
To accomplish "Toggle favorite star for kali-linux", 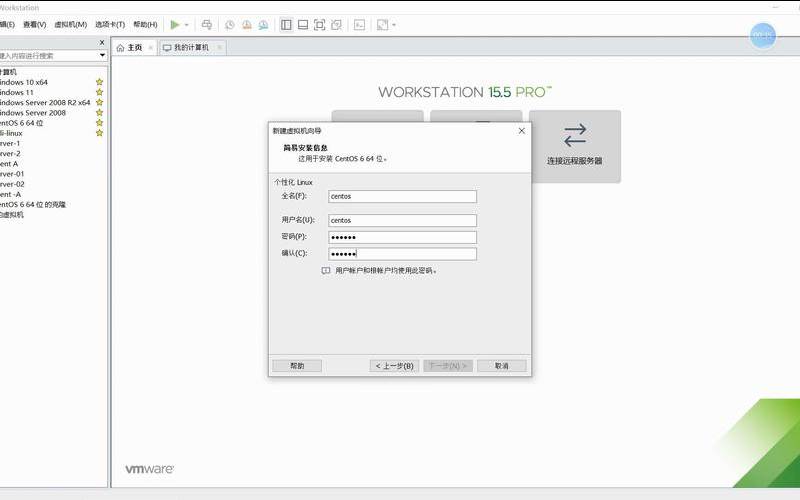I will point(99,133).
